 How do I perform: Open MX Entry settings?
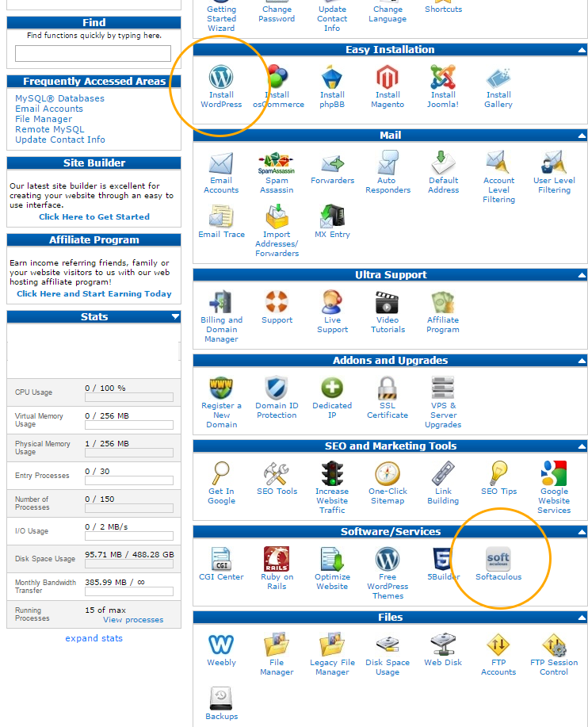pos(332,216)
